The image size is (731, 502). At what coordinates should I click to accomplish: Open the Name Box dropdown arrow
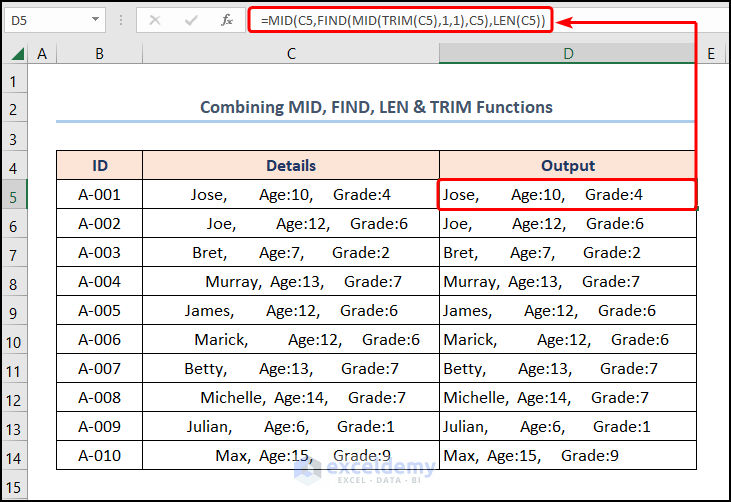point(95,20)
